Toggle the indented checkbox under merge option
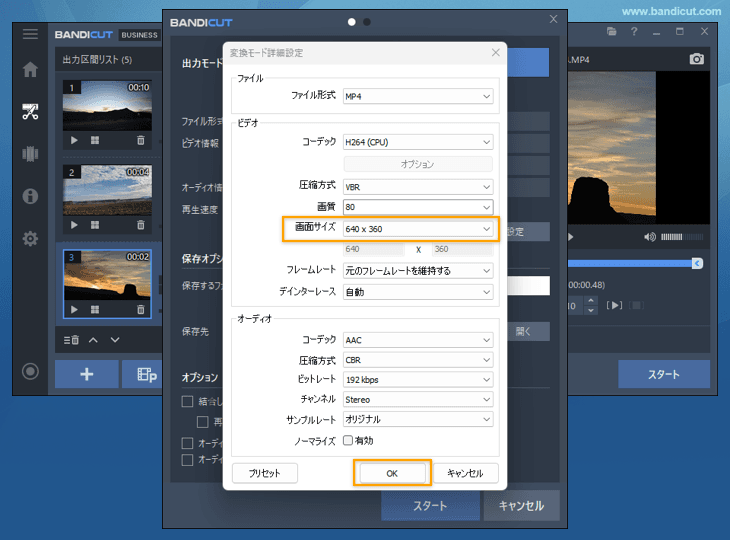The image size is (730, 540). [203, 422]
